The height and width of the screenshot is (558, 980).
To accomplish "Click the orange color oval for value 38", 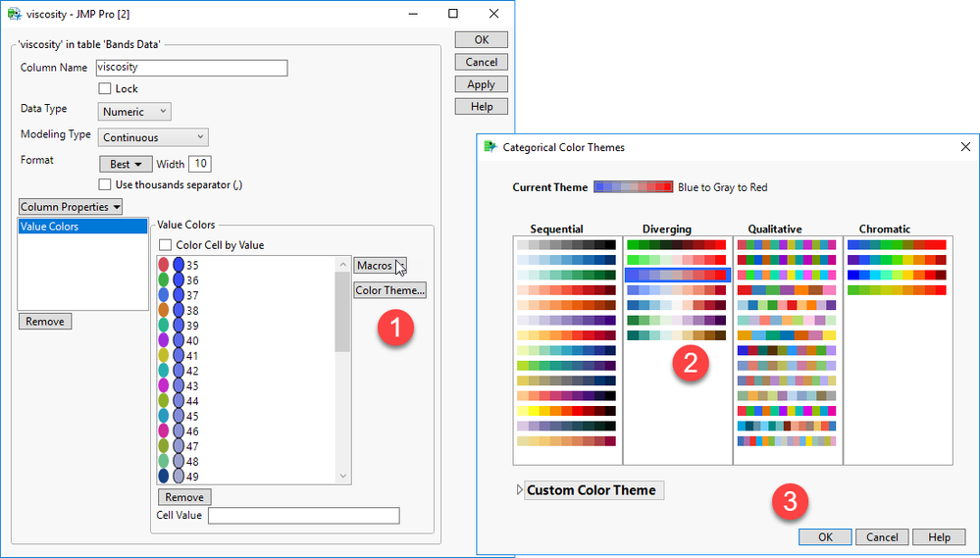I will coord(164,310).
